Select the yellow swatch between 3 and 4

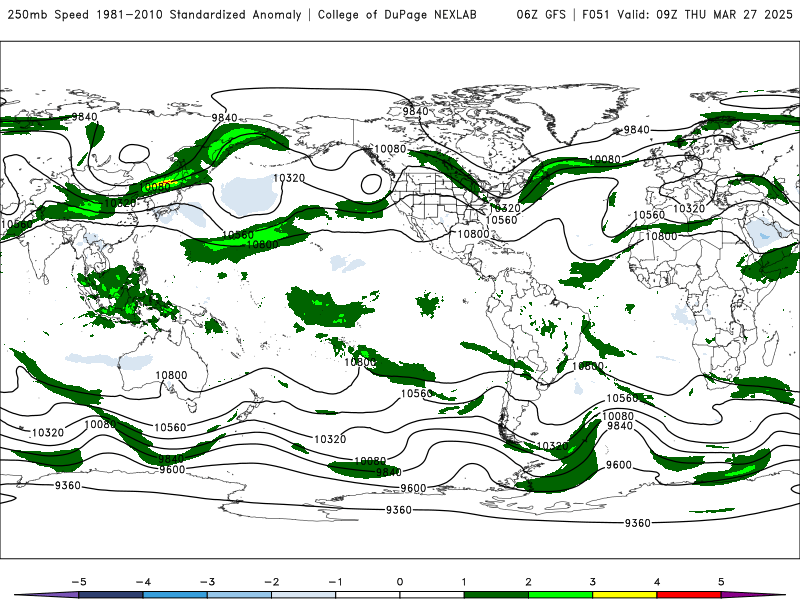point(624,595)
